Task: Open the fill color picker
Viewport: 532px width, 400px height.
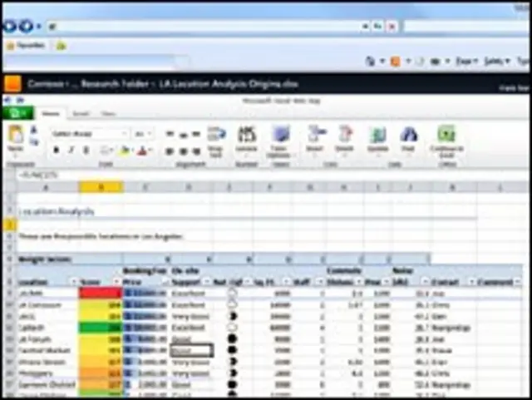Action: [126, 150]
